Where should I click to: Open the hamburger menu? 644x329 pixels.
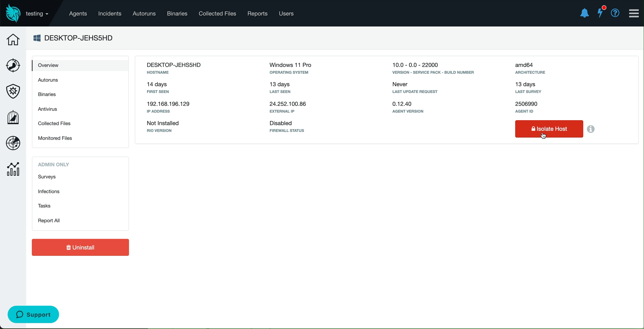pyautogui.click(x=634, y=13)
